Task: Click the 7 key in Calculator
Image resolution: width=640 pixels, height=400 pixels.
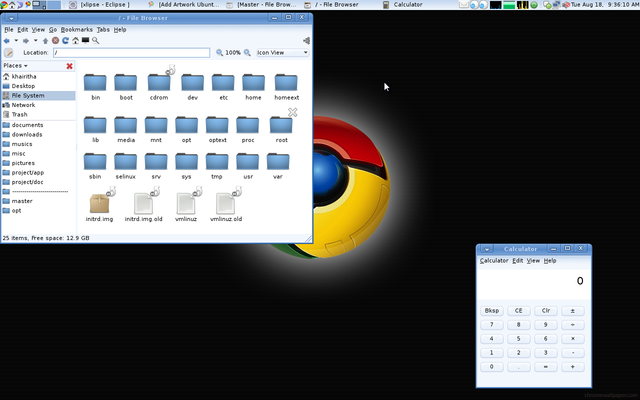Action: (491, 325)
